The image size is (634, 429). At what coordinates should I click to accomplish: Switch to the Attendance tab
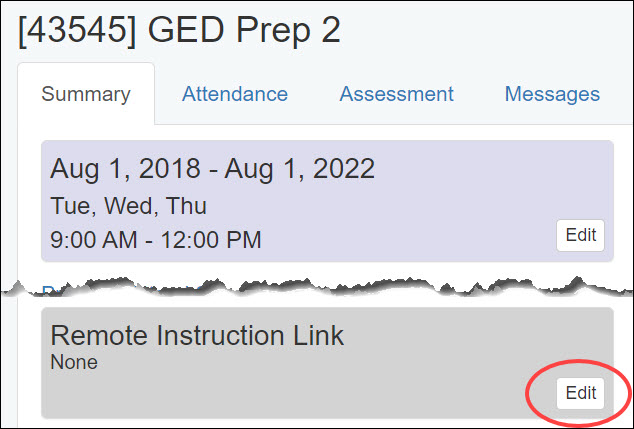(234, 94)
